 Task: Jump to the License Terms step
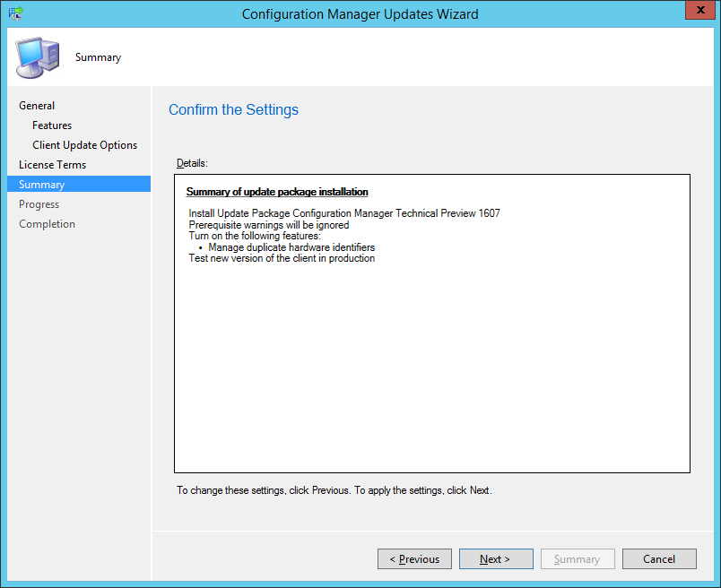tap(52, 165)
